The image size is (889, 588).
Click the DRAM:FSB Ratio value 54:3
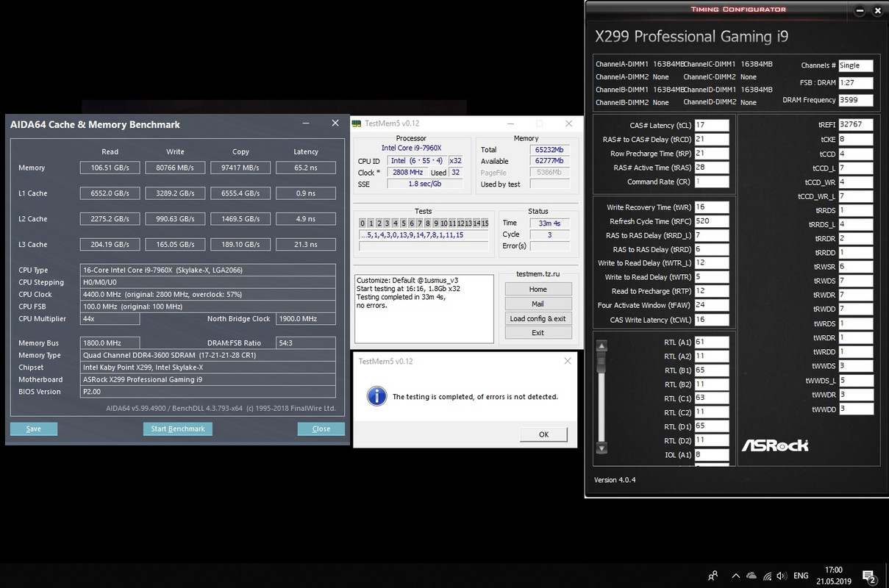tap(306, 343)
